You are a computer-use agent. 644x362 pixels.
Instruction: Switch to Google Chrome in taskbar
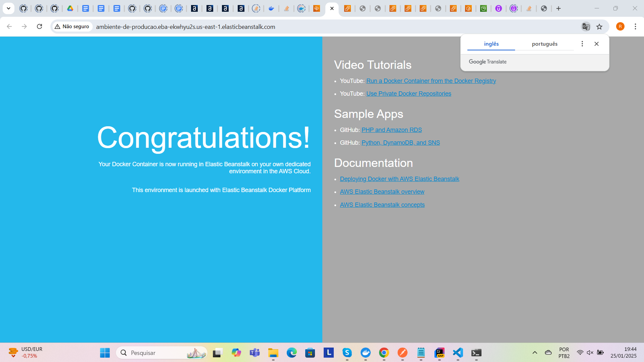(384, 353)
